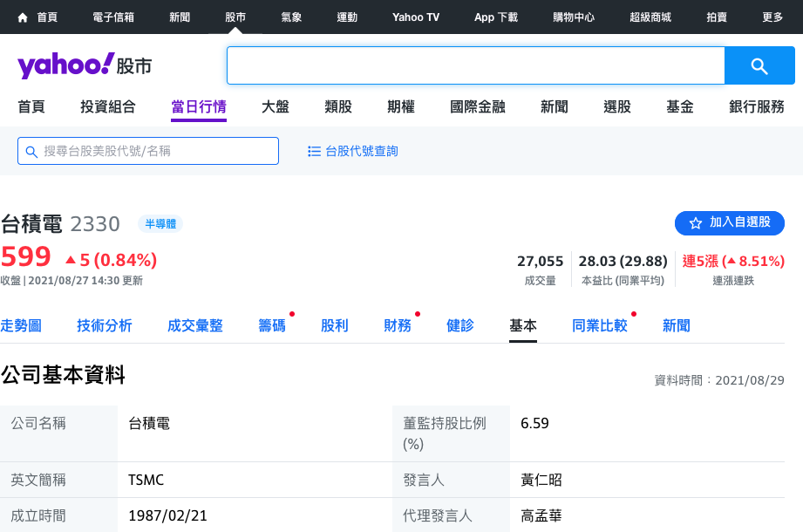Click the Yahoo 股市 logo
Screen dimensions: 803x532
pyautogui.click(x=85, y=65)
